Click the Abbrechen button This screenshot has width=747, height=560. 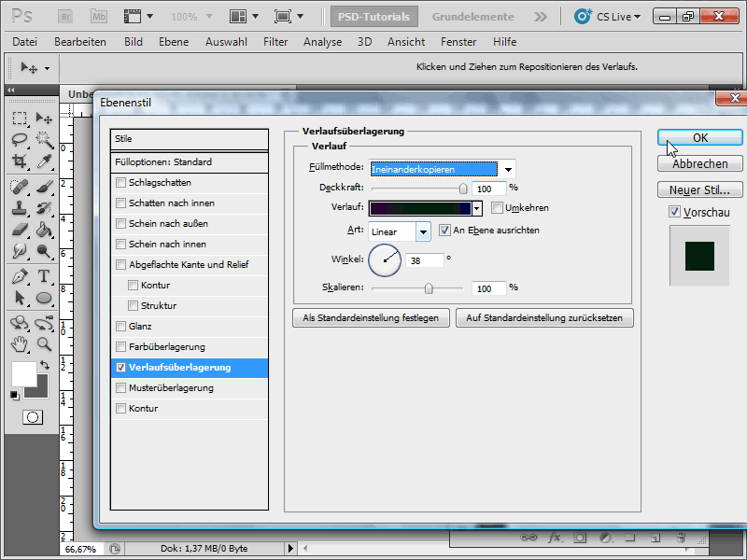click(x=699, y=164)
